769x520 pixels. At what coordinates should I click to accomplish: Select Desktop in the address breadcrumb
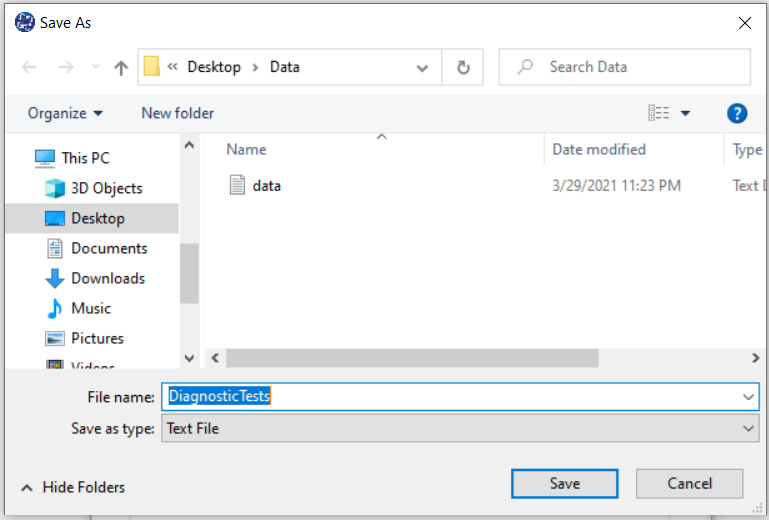pos(214,67)
